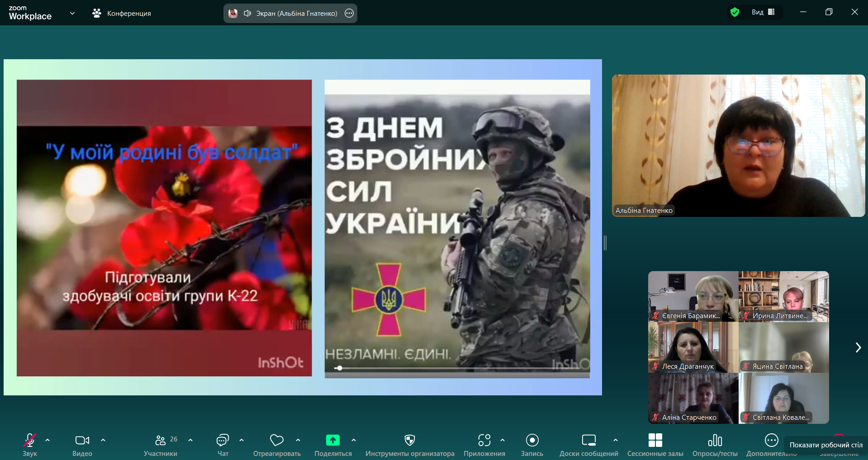The image size is (868, 460).
Task: Expand share options arrow next to Поделиться
Action: 354,440
